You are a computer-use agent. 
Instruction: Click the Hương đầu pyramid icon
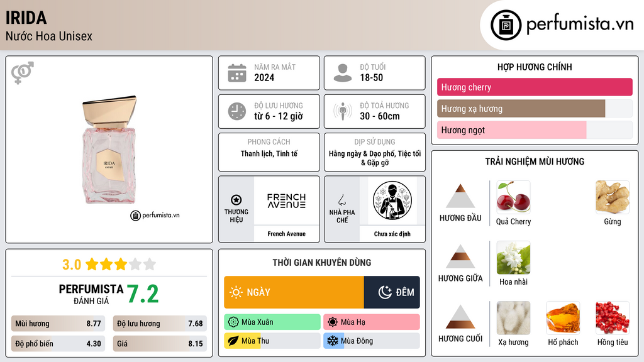460,196
